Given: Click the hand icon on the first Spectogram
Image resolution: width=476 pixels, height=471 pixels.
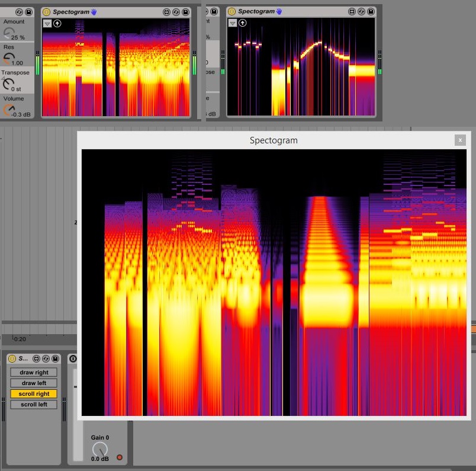Looking at the screenshot, I should pyautogui.click(x=94, y=12).
